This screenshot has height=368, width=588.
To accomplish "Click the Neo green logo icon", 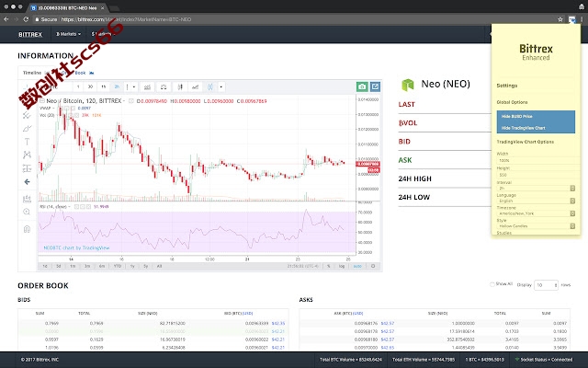I will click(408, 85).
